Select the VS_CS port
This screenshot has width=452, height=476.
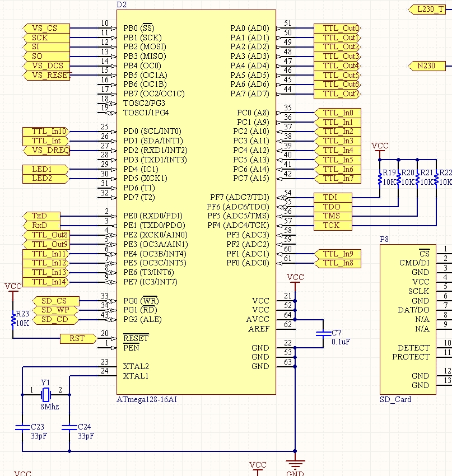click(x=46, y=28)
